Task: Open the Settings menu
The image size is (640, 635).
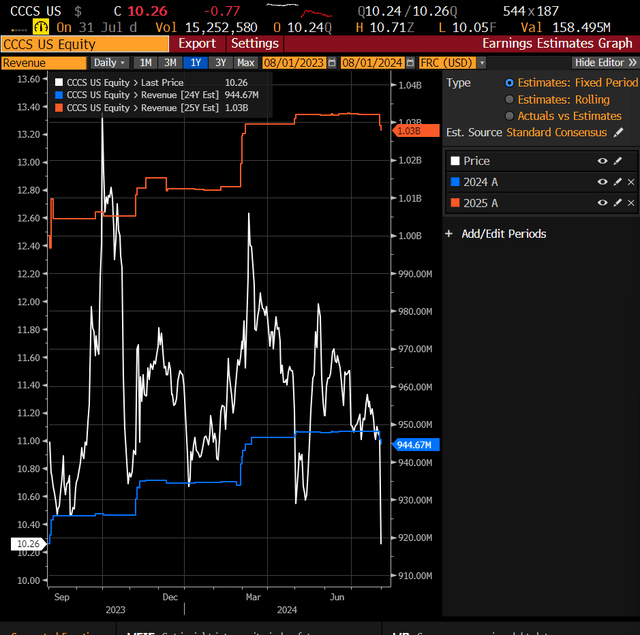Action: point(255,44)
